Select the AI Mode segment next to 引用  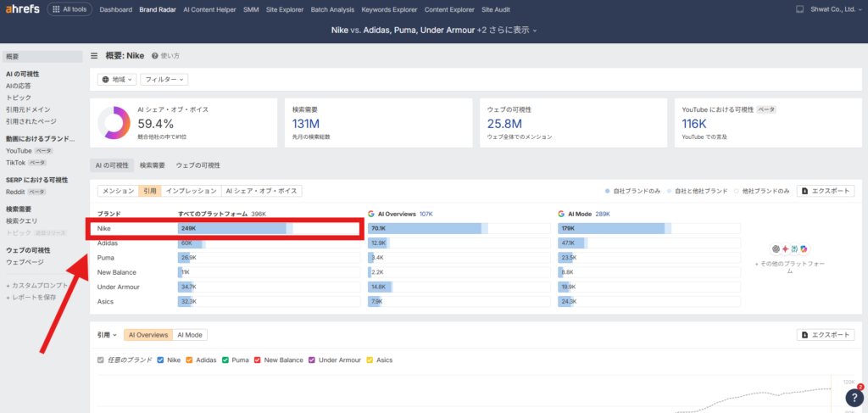pos(190,335)
